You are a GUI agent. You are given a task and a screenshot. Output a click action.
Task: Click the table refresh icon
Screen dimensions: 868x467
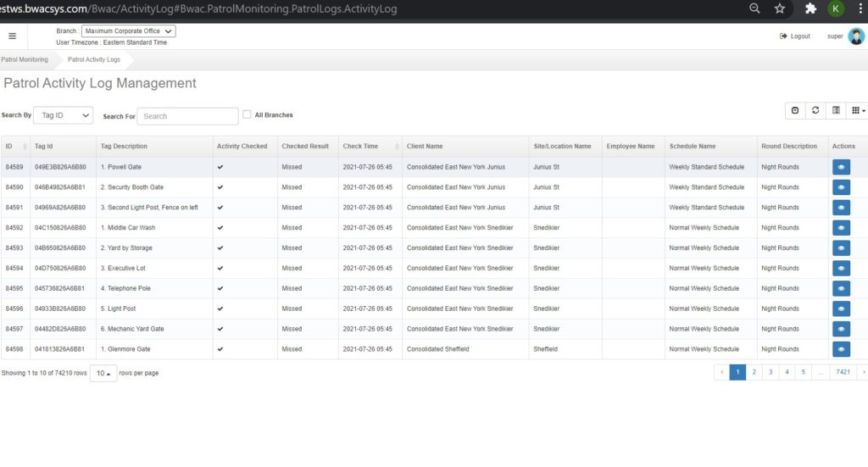point(815,111)
